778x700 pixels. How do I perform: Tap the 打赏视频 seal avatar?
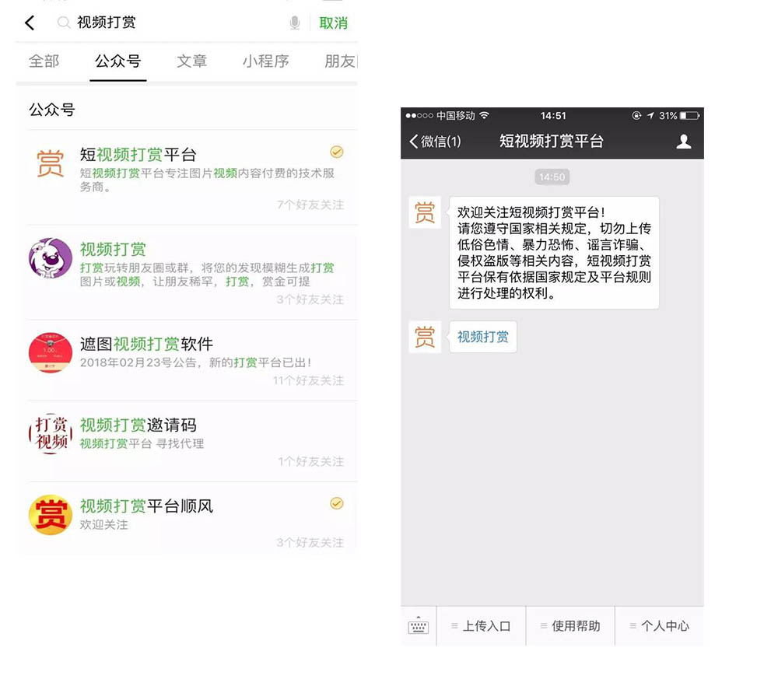click(x=51, y=433)
